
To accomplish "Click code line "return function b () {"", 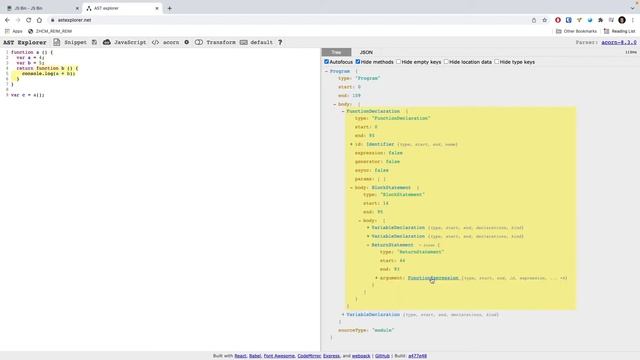I will (47, 68).
